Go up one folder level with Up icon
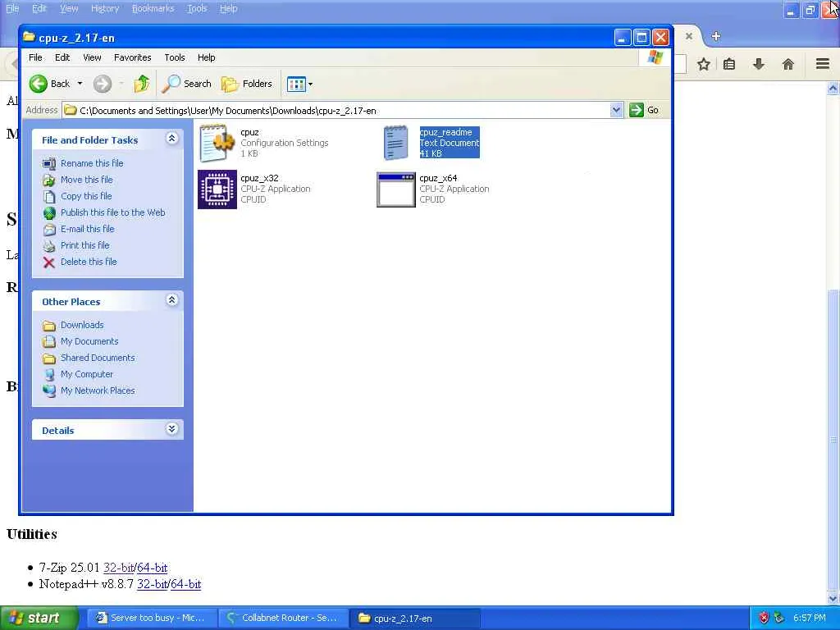Screen dimensions: 840x630 141,84
